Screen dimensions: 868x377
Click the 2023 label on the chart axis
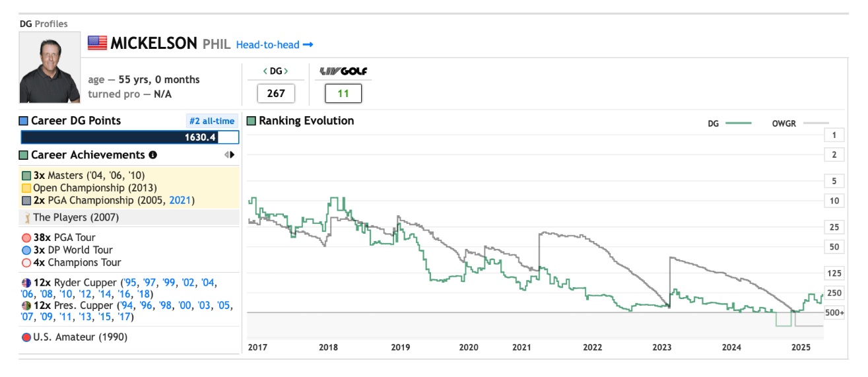tap(661, 347)
